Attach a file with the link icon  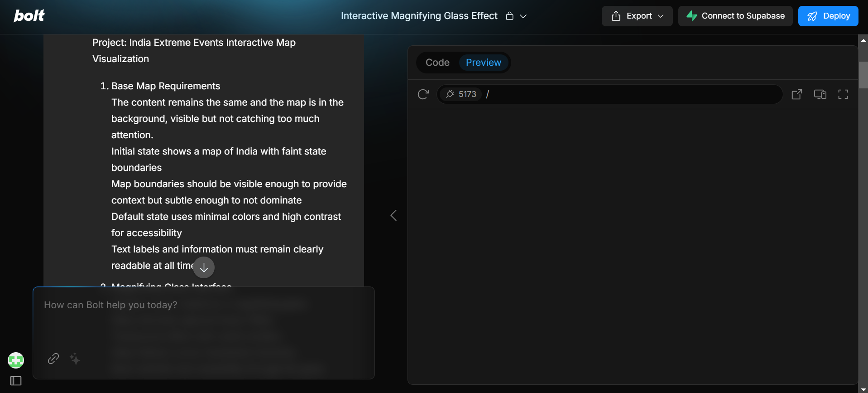tap(53, 359)
